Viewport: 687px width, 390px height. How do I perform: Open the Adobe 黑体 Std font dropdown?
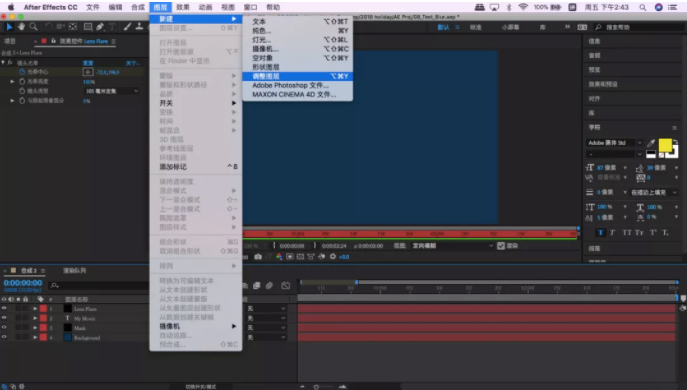tap(614, 143)
